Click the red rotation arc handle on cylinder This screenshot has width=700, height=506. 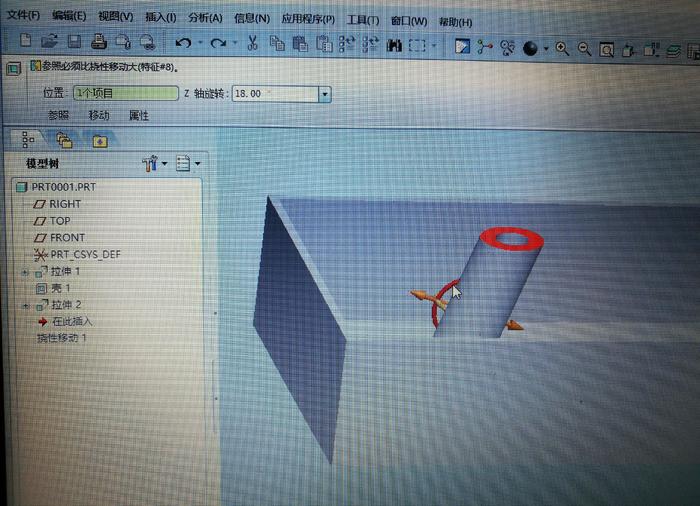pyautogui.click(x=439, y=301)
